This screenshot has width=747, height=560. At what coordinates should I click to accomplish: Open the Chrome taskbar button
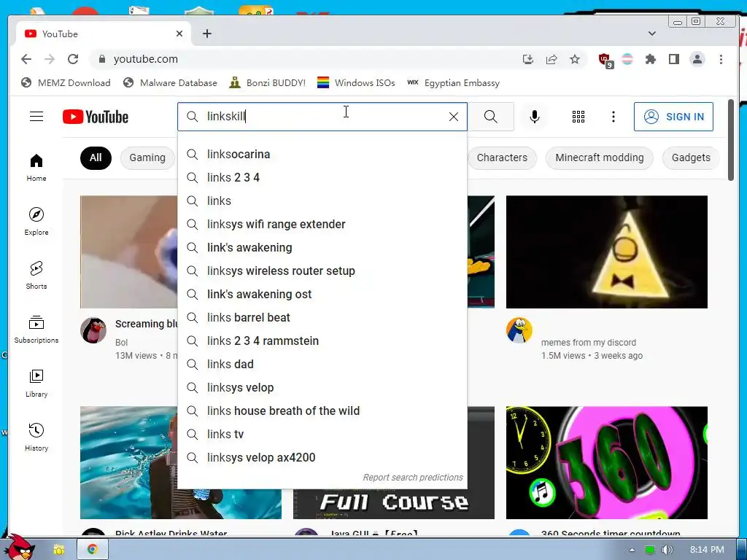click(93, 550)
